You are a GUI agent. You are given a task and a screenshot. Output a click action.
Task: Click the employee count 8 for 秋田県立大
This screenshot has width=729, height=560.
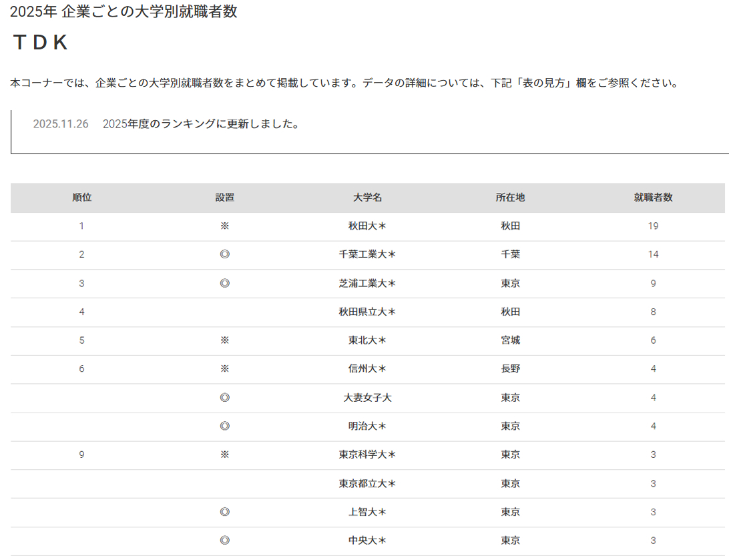(x=653, y=312)
